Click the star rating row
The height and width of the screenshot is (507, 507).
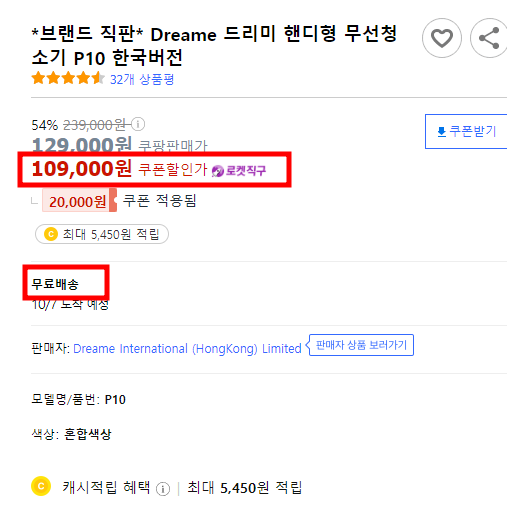click(68, 78)
